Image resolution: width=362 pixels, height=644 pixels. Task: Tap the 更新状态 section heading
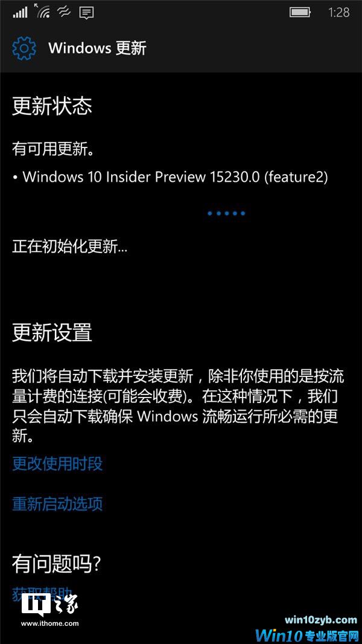coord(52,106)
